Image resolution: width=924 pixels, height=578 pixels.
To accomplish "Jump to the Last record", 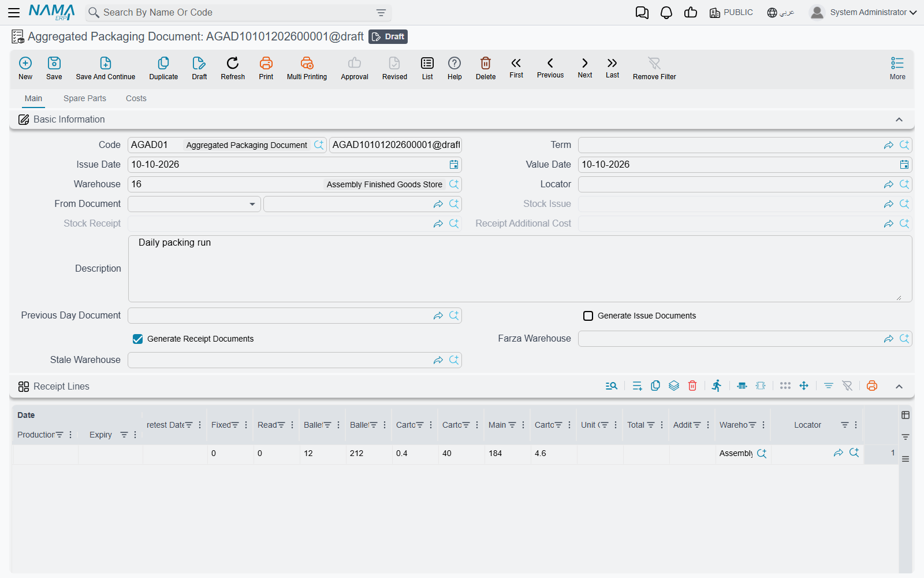I will tap(612, 68).
